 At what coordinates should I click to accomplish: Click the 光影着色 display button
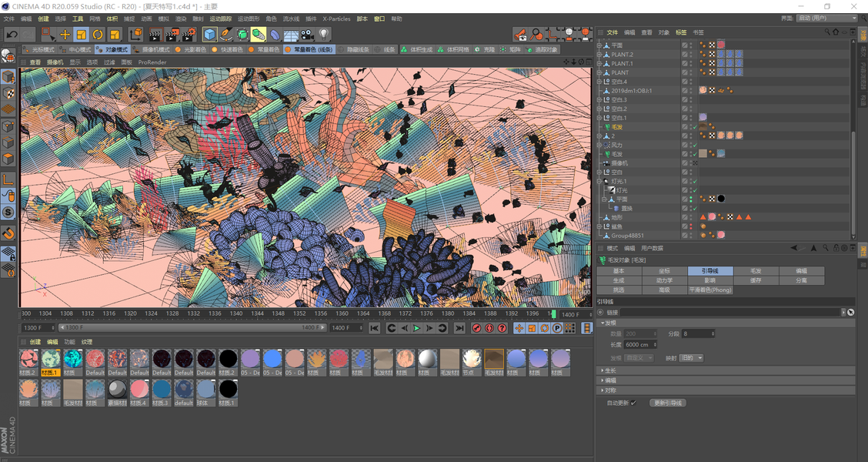point(190,50)
